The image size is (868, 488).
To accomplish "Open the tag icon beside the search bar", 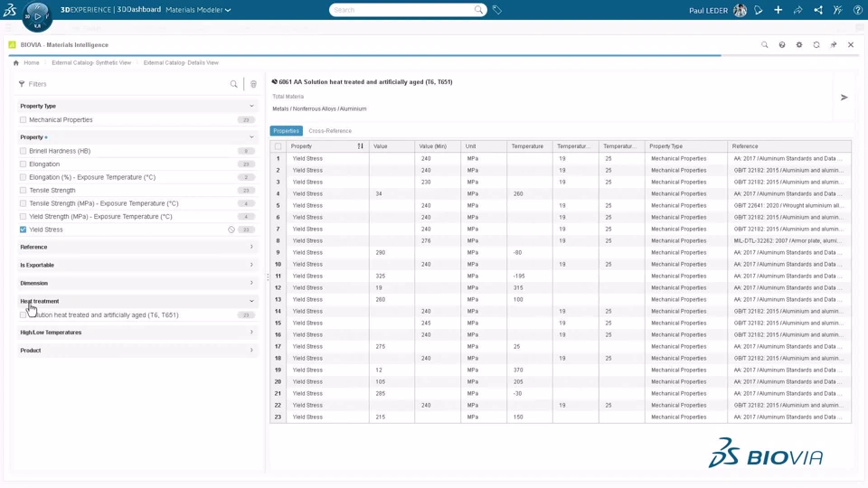I will tap(497, 10).
